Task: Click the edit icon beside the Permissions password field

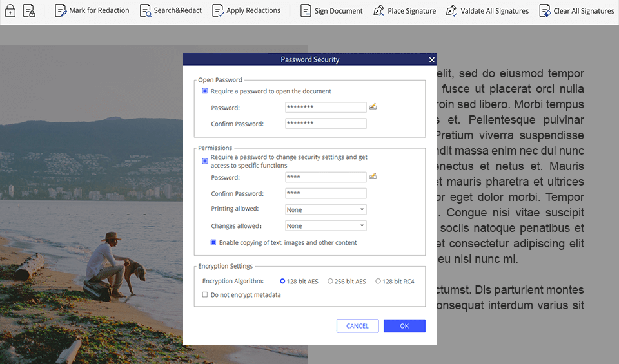Action: 373,176
